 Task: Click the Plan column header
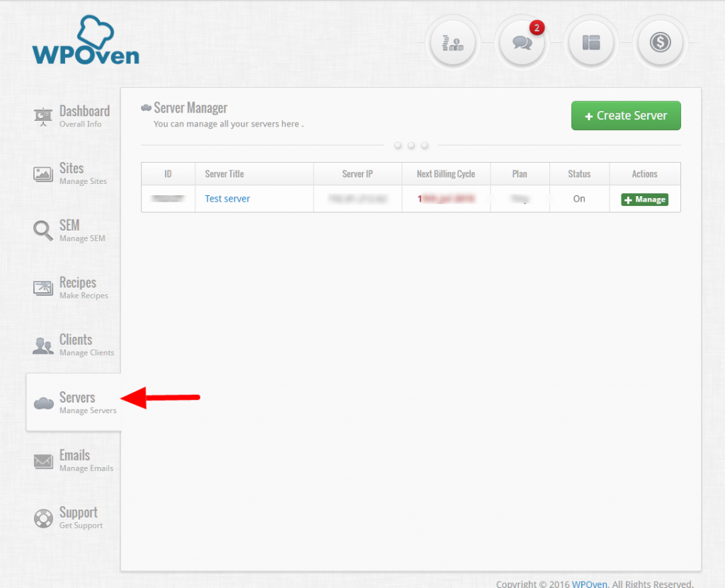pos(520,174)
